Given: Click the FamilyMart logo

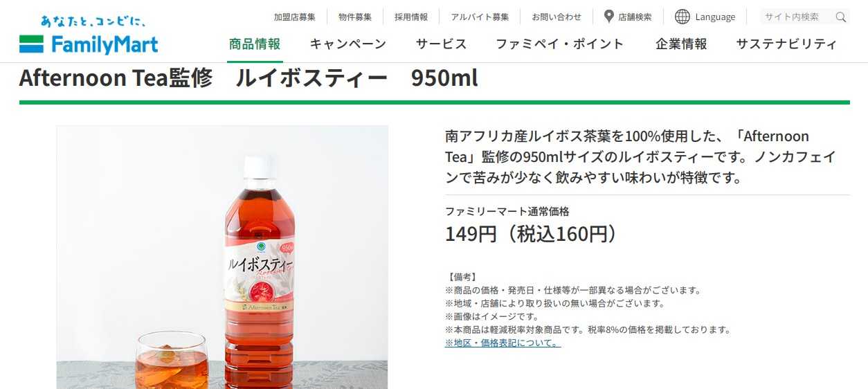Looking at the screenshot, I should point(89,35).
